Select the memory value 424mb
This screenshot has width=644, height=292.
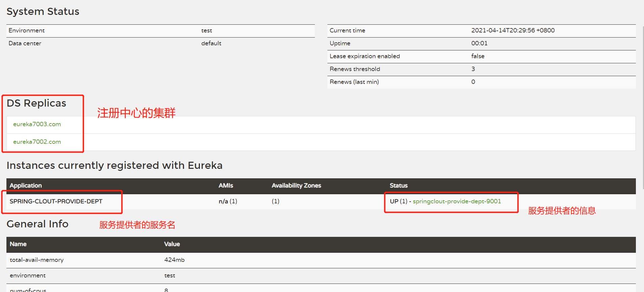point(174,260)
